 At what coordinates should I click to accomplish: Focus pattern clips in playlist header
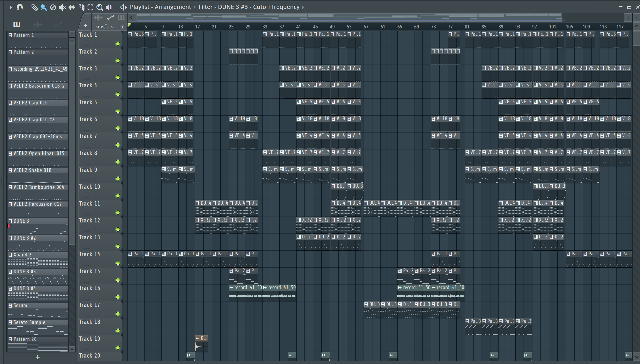121,18
